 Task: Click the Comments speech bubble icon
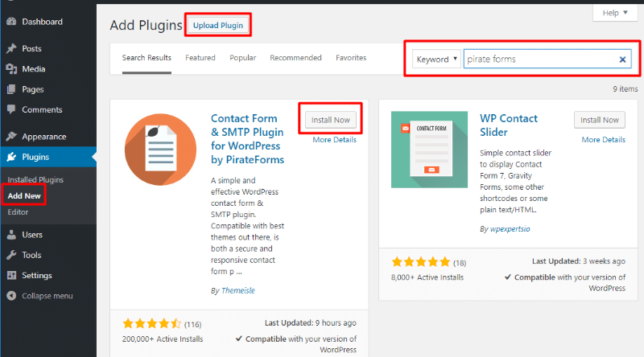pos(11,109)
